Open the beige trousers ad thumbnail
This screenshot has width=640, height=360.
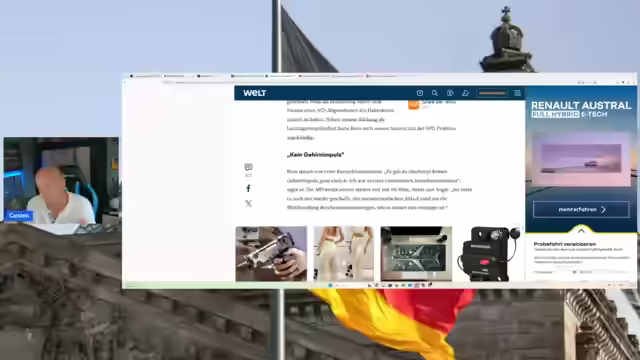343,253
